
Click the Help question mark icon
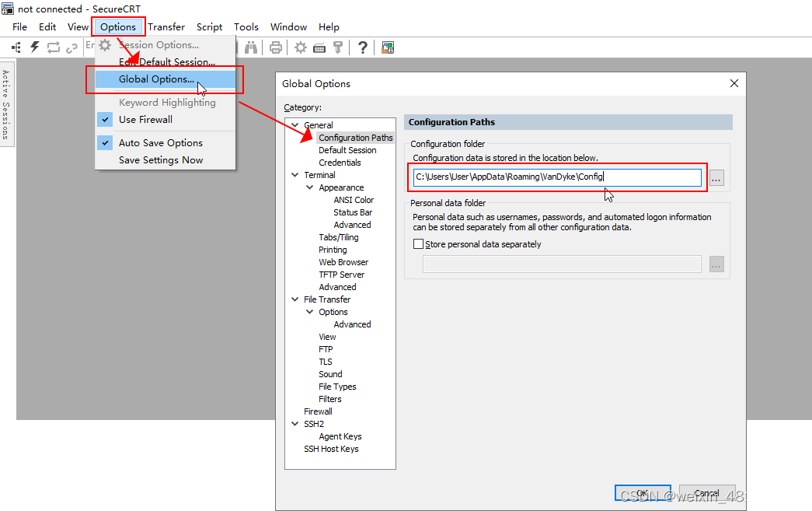click(x=363, y=47)
